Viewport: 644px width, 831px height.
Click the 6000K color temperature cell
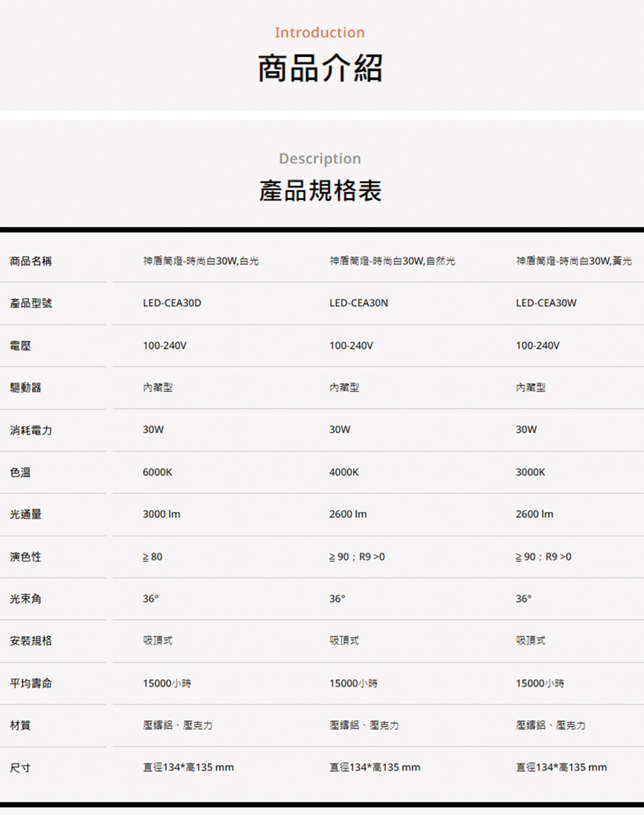coord(157,472)
